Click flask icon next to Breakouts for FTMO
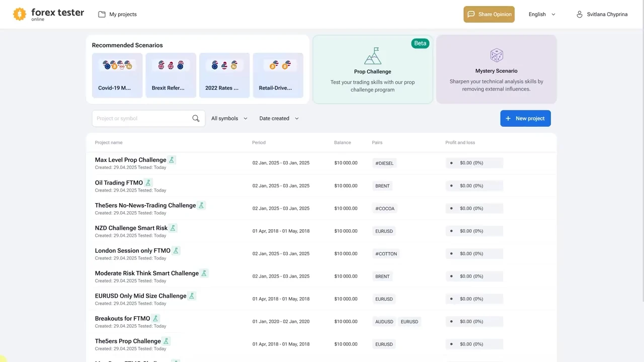This screenshot has height=362, width=644. click(x=155, y=319)
